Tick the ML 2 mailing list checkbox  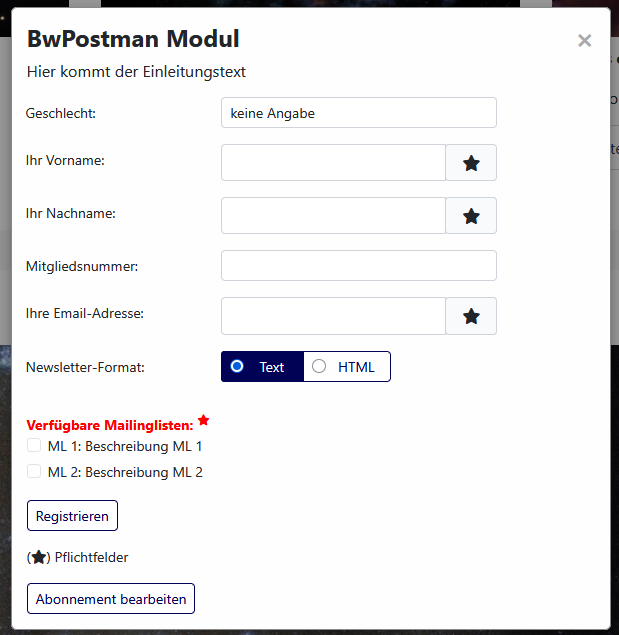(x=34, y=471)
